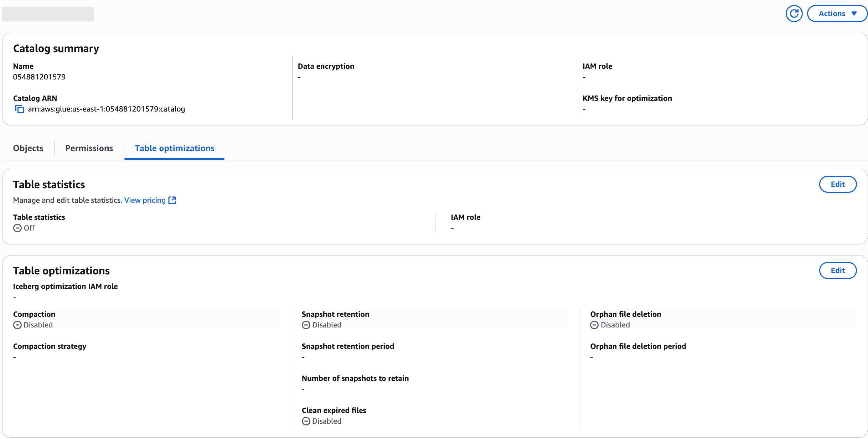
Task: Click the Disabled icon under Orphan file deletion
Action: (x=594, y=325)
